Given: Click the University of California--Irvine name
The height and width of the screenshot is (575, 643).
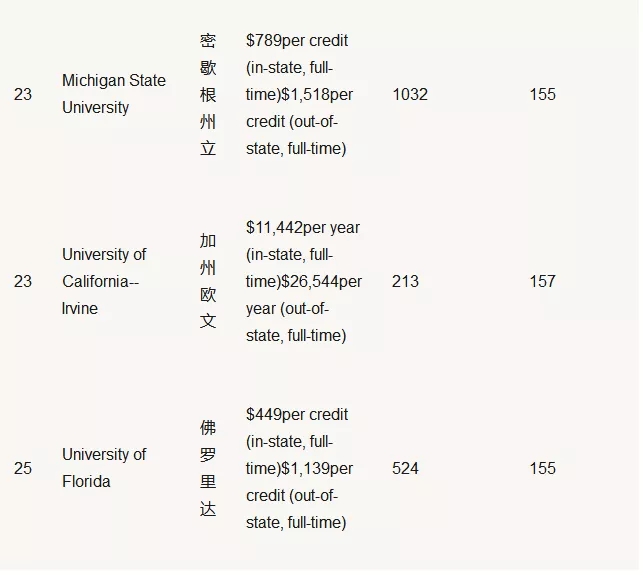Looking at the screenshot, I should click(x=104, y=281).
